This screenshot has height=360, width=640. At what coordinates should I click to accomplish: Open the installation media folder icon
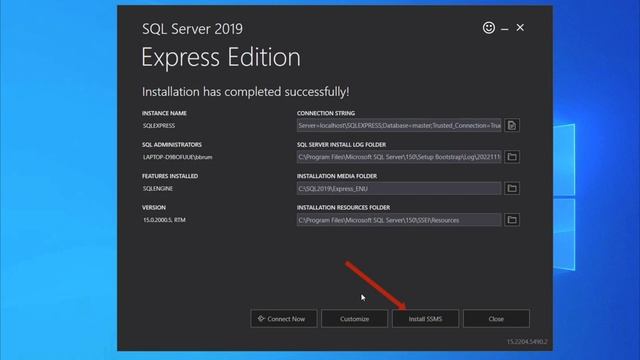pyautogui.click(x=512, y=188)
